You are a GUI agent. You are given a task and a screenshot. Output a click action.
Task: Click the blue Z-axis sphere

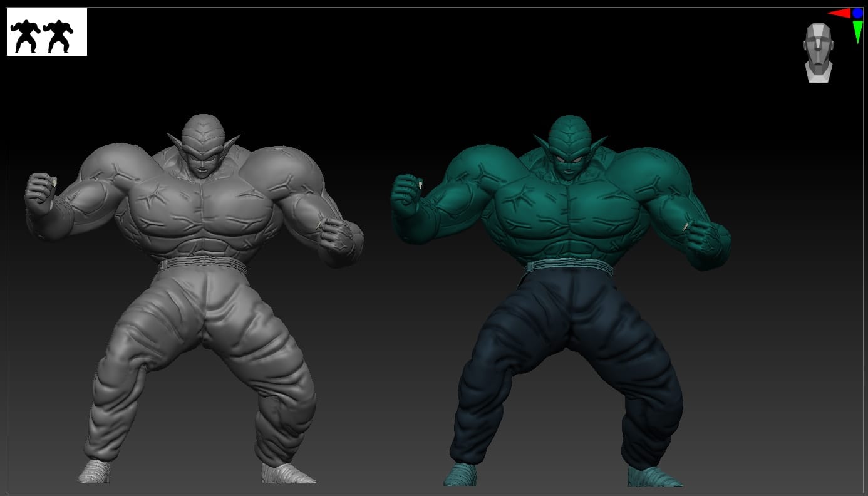point(857,13)
